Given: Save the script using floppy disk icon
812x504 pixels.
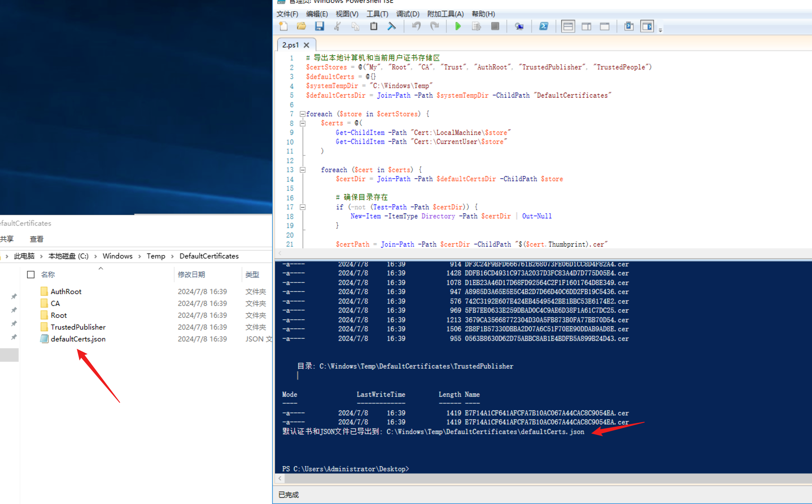Looking at the screenshot, I should click(x=320, y=26).
